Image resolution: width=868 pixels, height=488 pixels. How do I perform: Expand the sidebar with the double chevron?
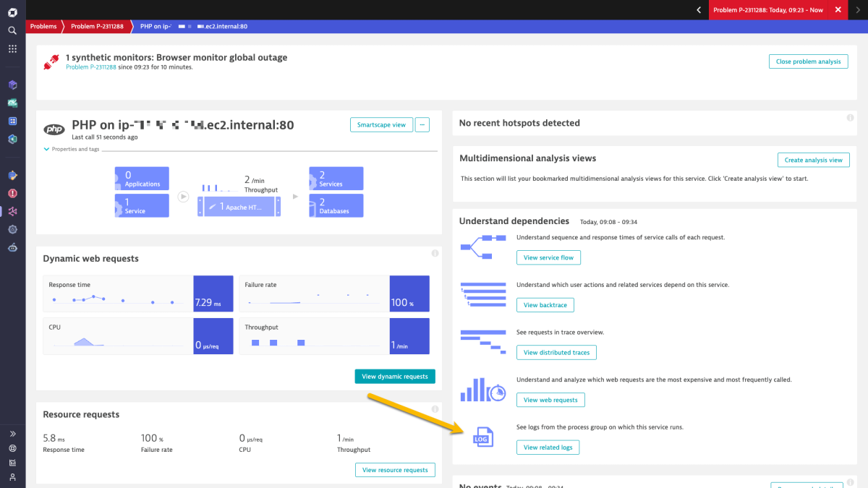pos(12,433)
